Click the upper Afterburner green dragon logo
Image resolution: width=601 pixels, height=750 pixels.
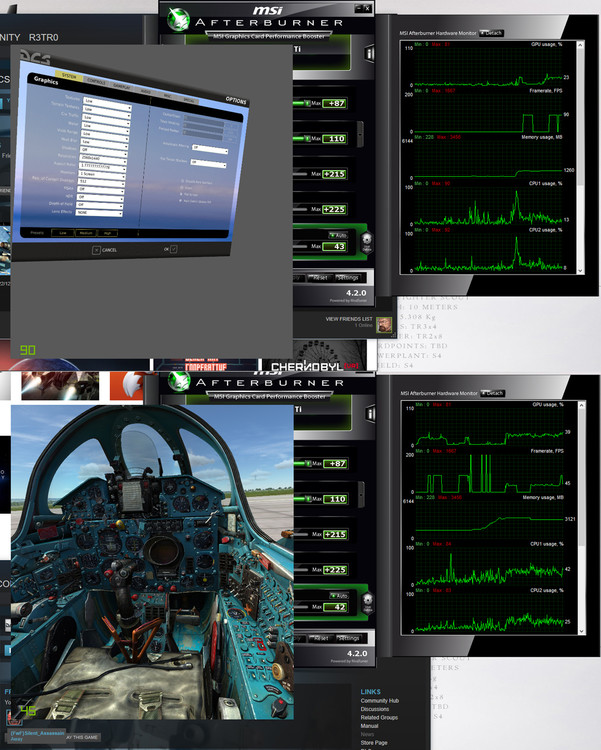point(178,19)
